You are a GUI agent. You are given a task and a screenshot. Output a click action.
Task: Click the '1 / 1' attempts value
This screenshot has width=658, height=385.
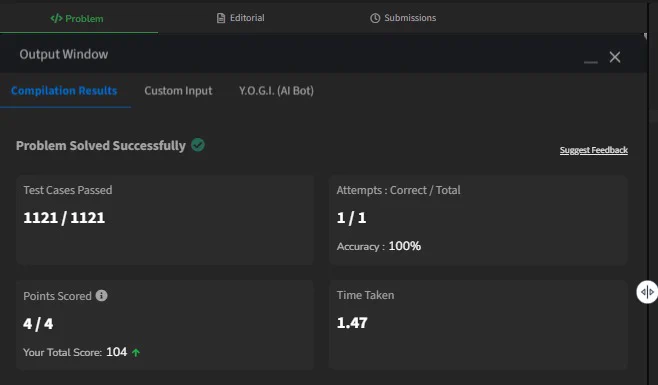point(351,217)
